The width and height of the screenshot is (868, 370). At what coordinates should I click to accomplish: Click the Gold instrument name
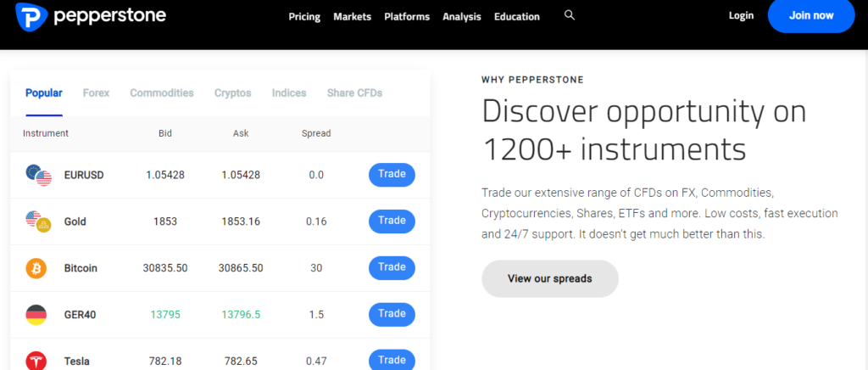(75, 221)
